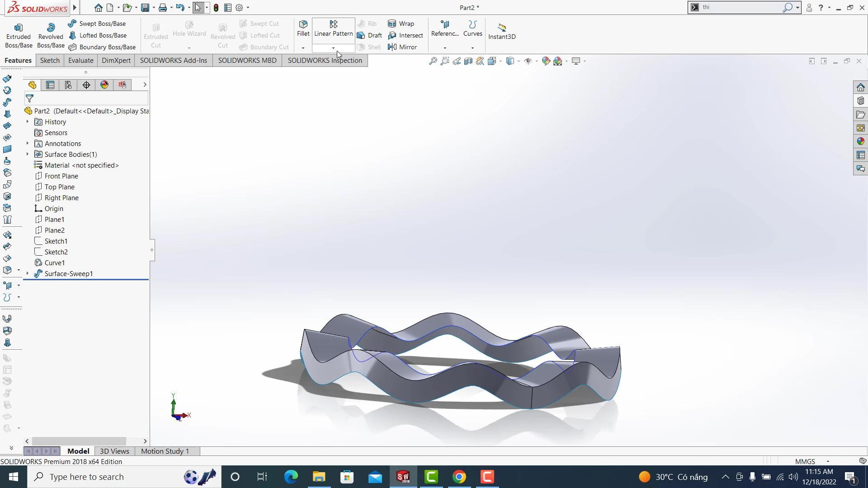Image resolution: width=868 pixels, height=488 pixels.
Task: Click the Zoom to Fit icon
Action: pos(433,61)
